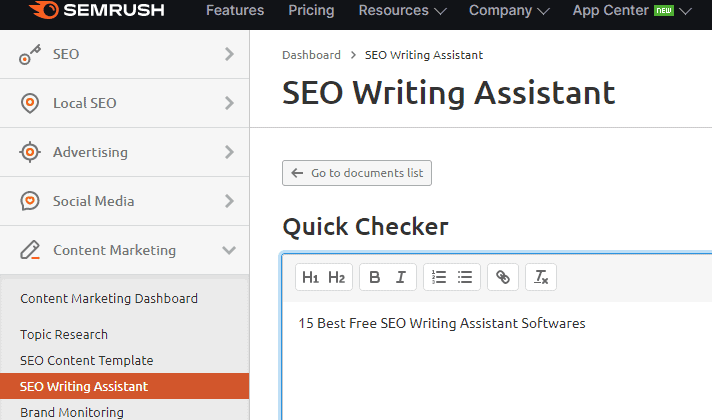Image resolution: width=712 pixels, height=420 pixels.
Task: Click the Advertising sidebar label
Action: [90, 152]
